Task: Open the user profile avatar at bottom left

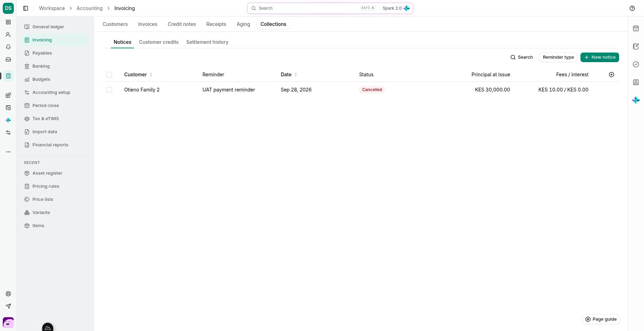Action: click(8, 323)
